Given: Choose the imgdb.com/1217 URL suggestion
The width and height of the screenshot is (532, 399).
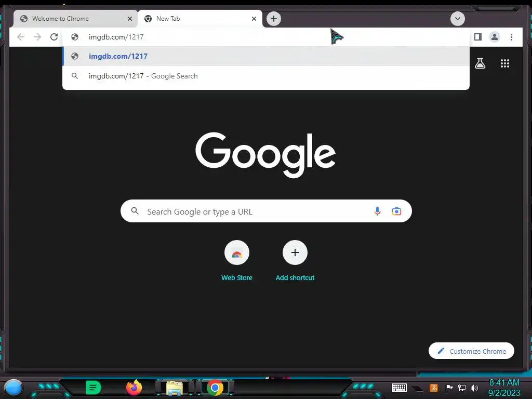Looking at the screenshot, I should 266,56.
